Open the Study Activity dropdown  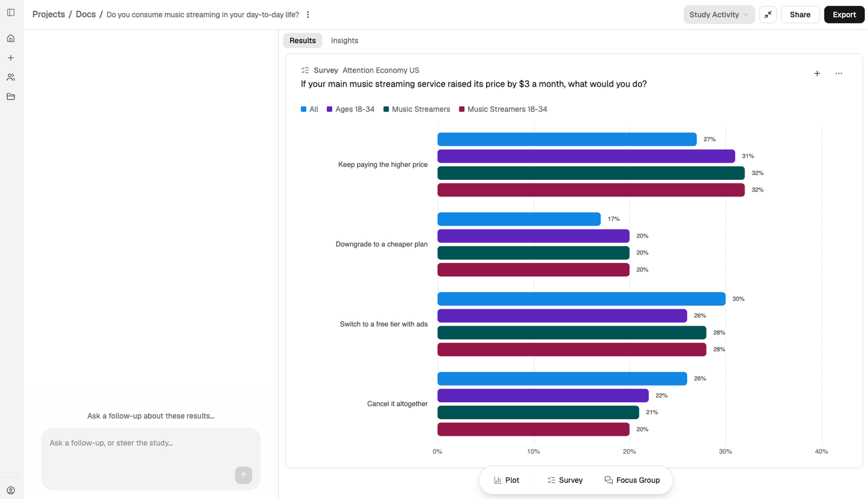(x=719, y=15)
